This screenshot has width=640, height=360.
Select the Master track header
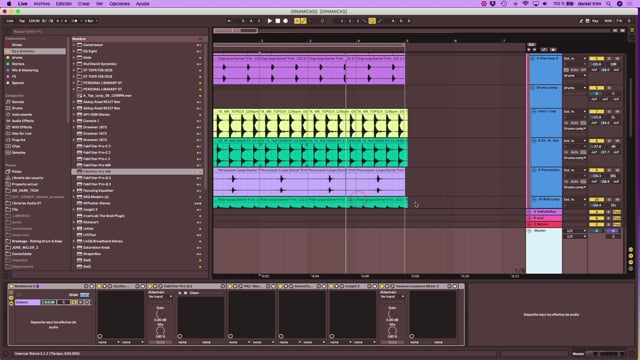[544, 251]
